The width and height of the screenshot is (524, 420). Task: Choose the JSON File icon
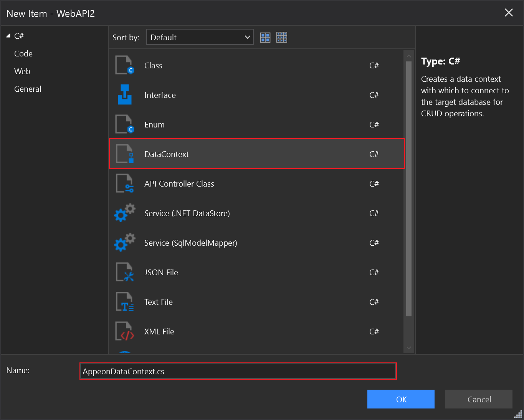[125, 272]
